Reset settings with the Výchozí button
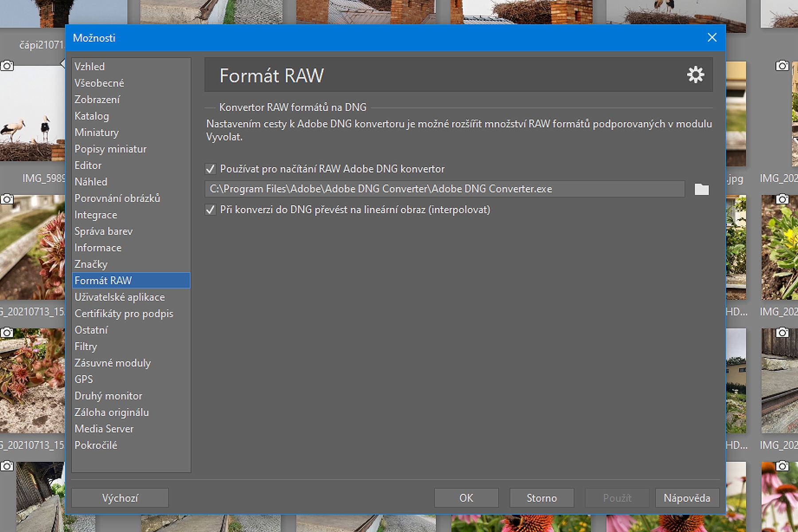The image size is (798, 532). 120,498
